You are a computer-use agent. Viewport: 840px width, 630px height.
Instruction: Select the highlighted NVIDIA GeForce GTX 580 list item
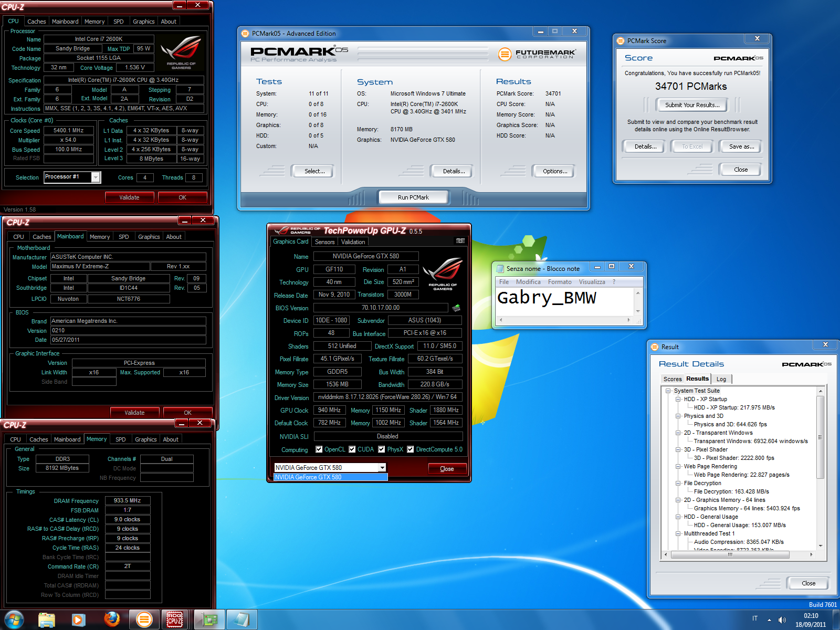click(331, 477)
